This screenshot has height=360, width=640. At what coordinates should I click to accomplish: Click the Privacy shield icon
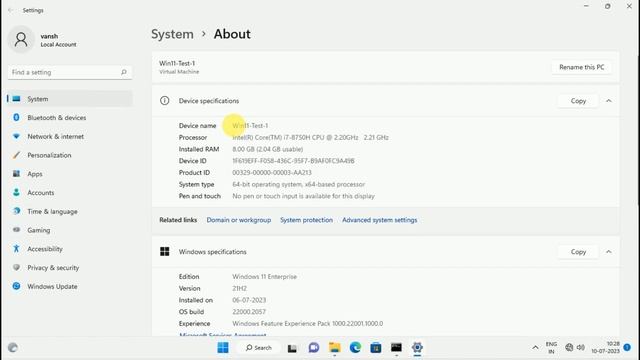point(16,267)
